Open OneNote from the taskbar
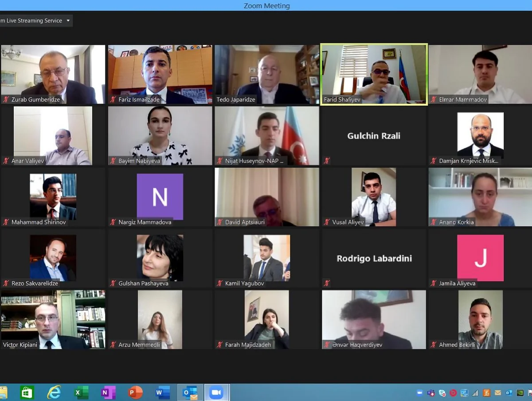 click(x=108, y=393)
